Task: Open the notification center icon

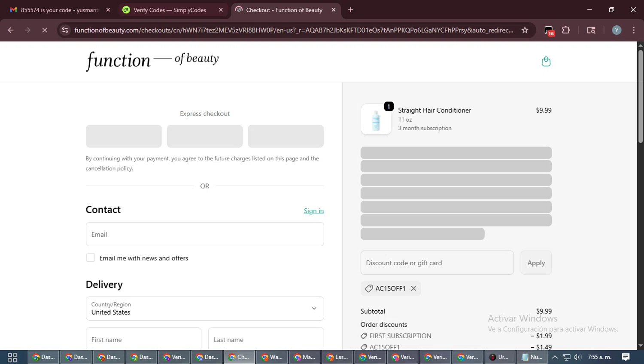Action: click(626, 357)
